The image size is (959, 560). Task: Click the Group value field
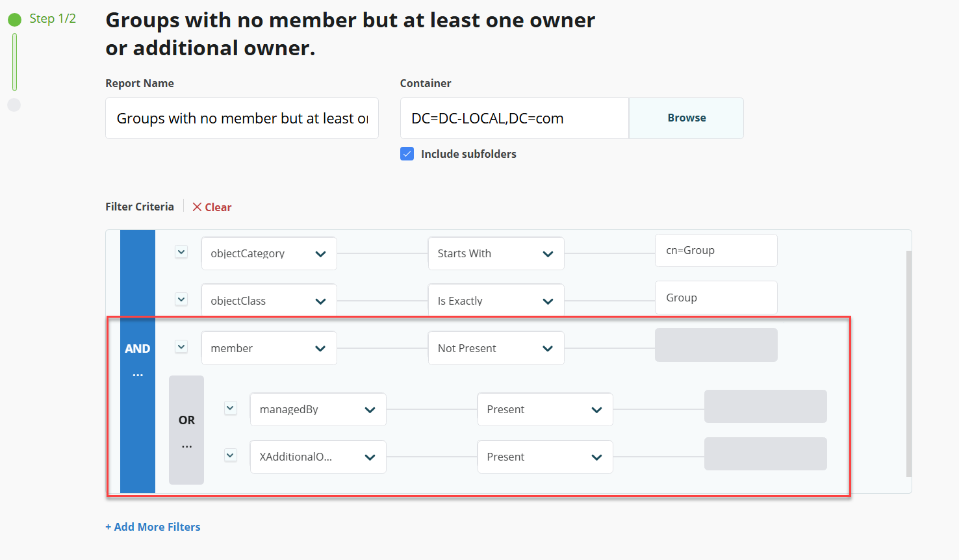[x=716, y=298]
